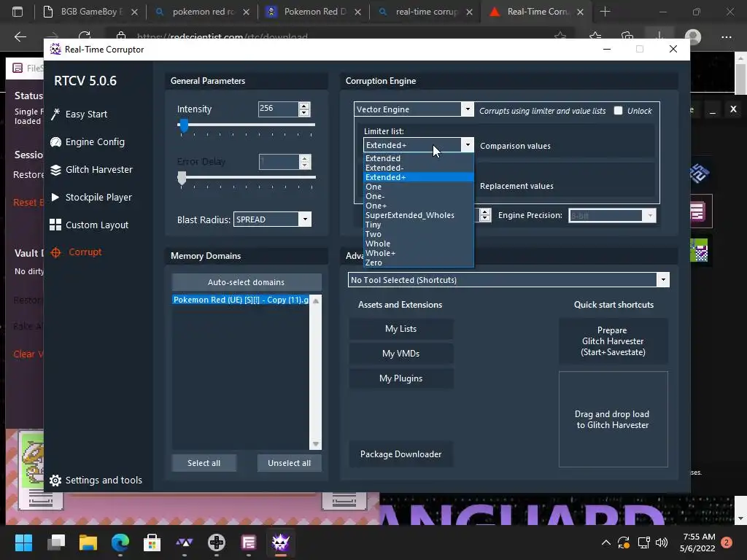The width and height of the screenshot is (747, 560).
Task: Click the Error Delay slider handle
Action: tap(182, 178)
